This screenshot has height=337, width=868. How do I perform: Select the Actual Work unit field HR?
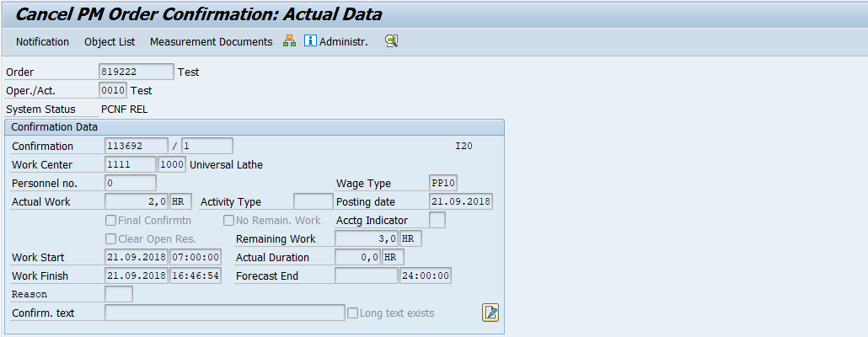point(181,201)
